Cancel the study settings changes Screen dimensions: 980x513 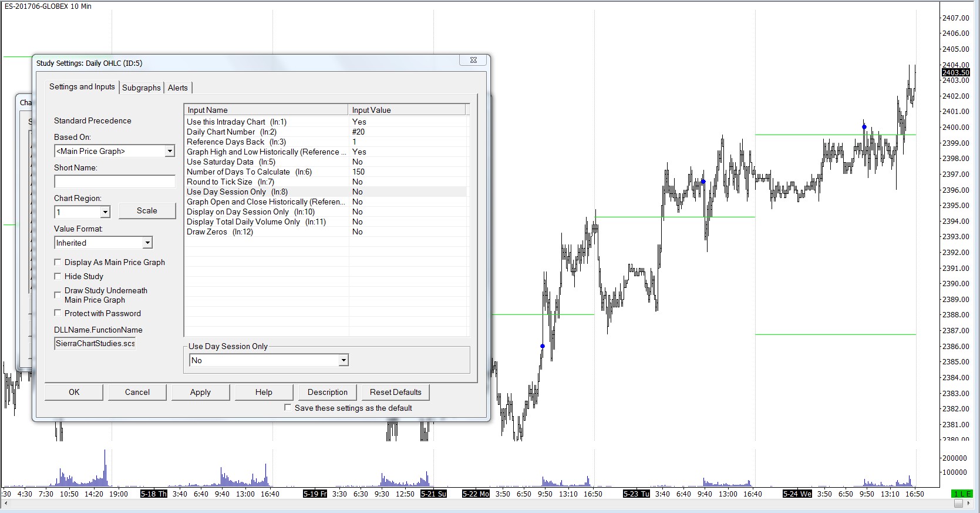(137, 392)
